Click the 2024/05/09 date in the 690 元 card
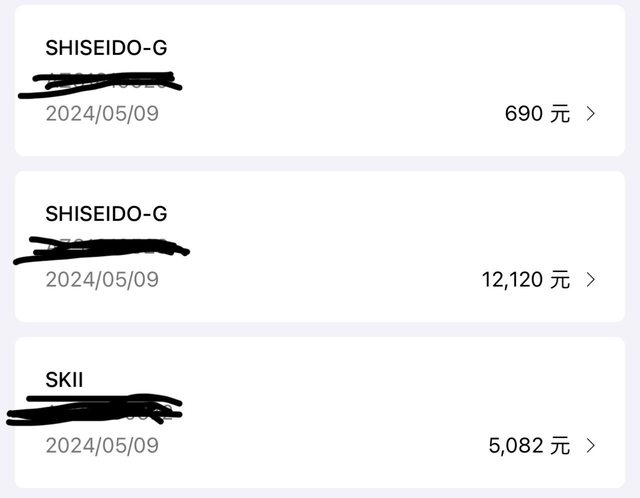The image size is (640, 498). 102,114
